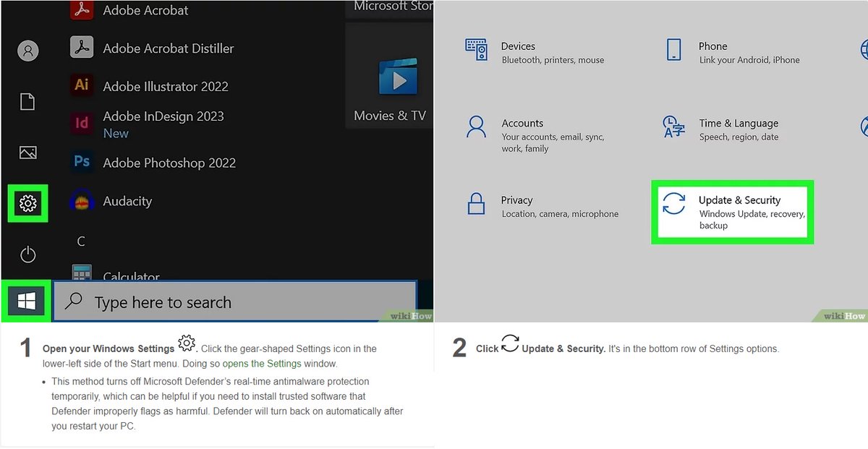868x449 pixels.
Task: Click the 'Bluetooth, printers, mouse' description
Action: point(553,60)
